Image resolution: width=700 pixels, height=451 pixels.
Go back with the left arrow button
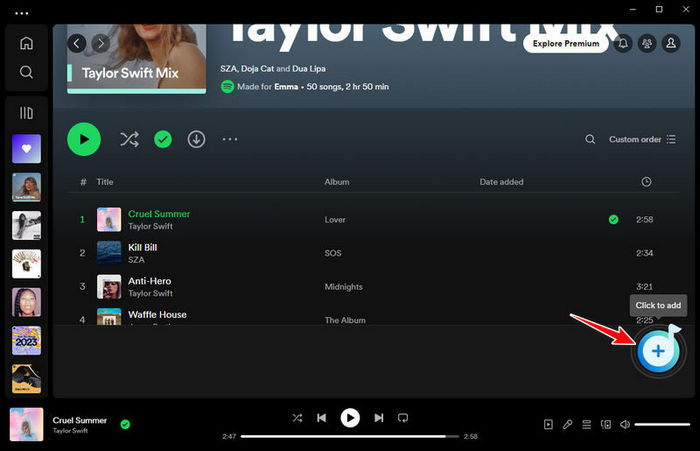[x=77, y=43]
